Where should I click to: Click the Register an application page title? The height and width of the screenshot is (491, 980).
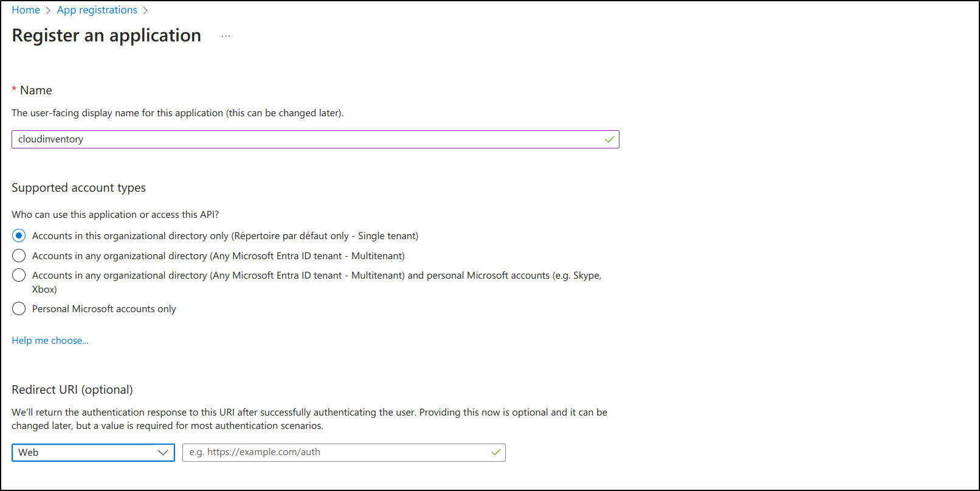tap(106, 36)
